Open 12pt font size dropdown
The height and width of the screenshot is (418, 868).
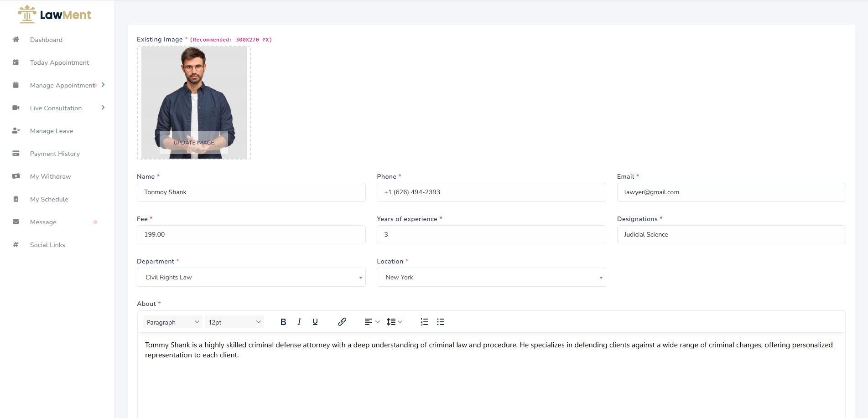[234, 322]
